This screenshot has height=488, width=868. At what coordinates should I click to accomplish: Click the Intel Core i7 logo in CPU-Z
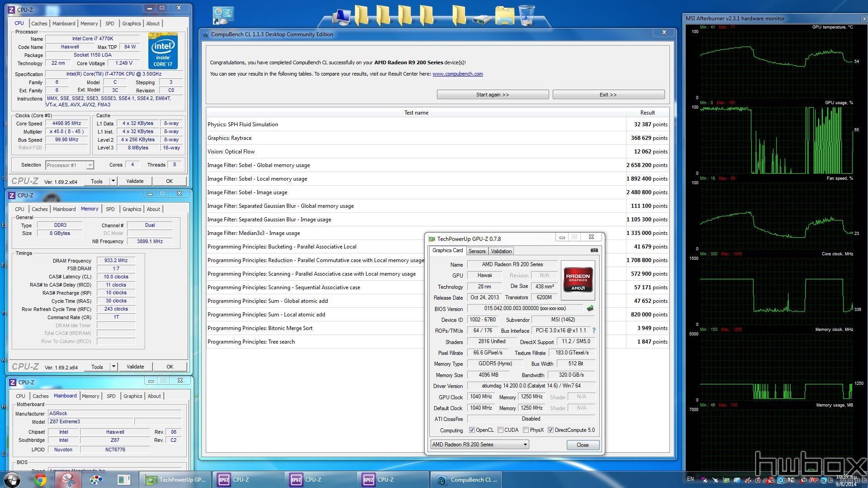(x=163, y=51)
